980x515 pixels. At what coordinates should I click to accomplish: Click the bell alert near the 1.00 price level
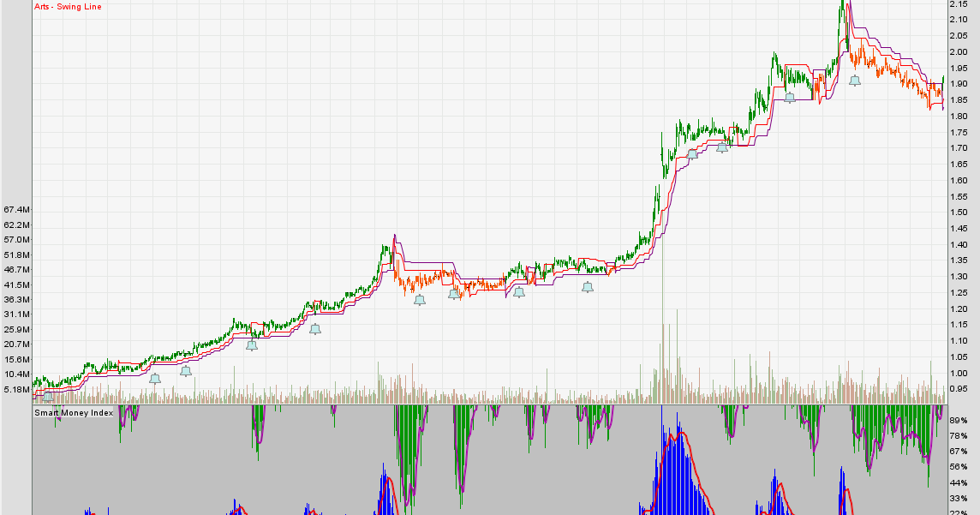pos(186,370)
